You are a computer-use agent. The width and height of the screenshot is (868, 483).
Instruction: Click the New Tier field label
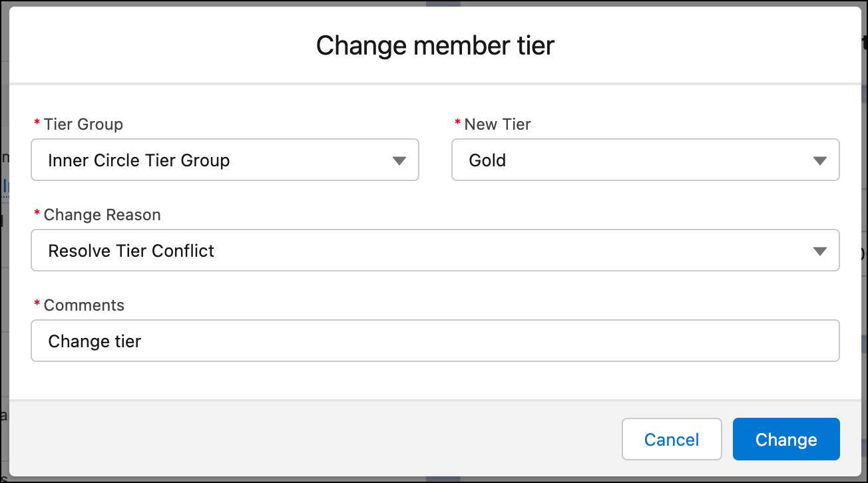pos(497,124)
